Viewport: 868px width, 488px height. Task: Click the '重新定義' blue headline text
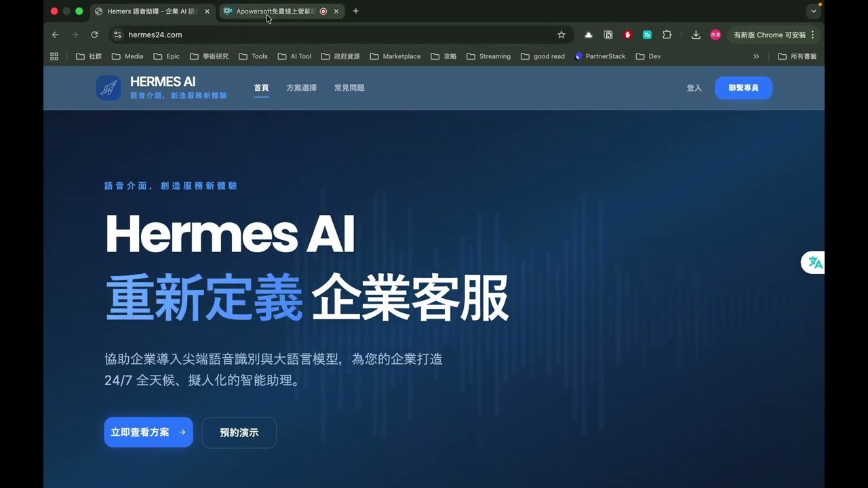203,298
